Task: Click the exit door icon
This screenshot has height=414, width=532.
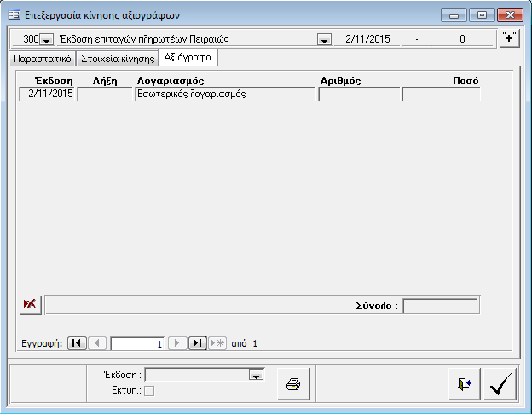Action: [464, 384]
